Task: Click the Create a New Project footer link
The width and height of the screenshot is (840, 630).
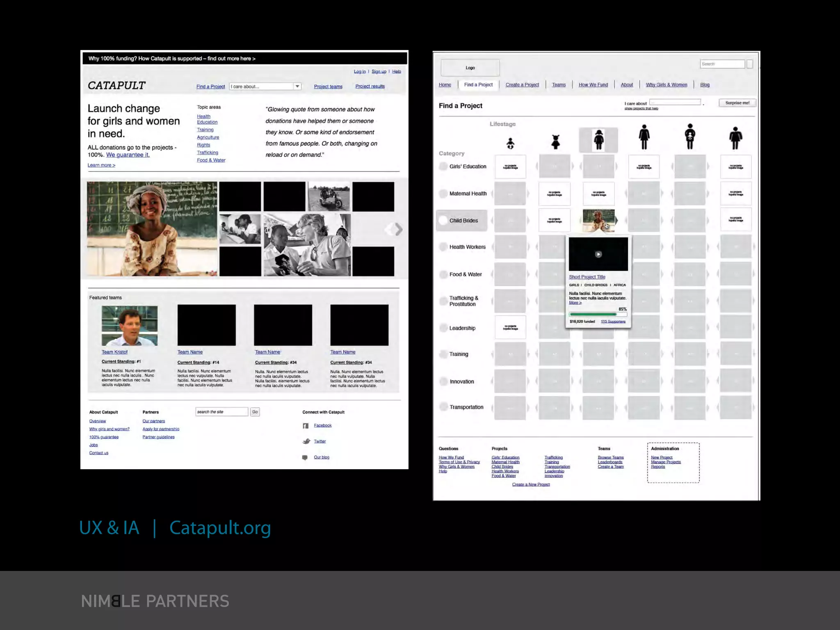Action: [x=531, y=484]
